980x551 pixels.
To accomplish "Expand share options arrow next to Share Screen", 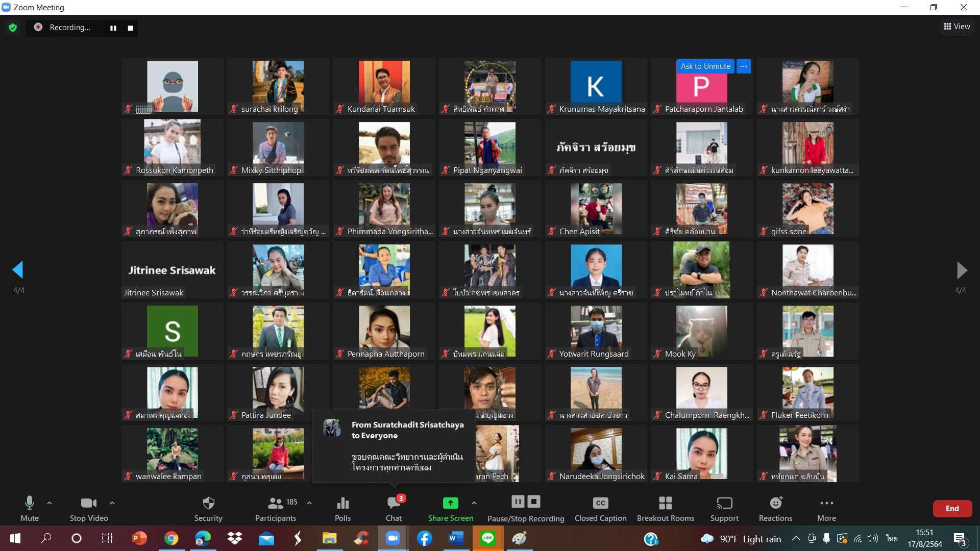I will (x=474, y=503).
